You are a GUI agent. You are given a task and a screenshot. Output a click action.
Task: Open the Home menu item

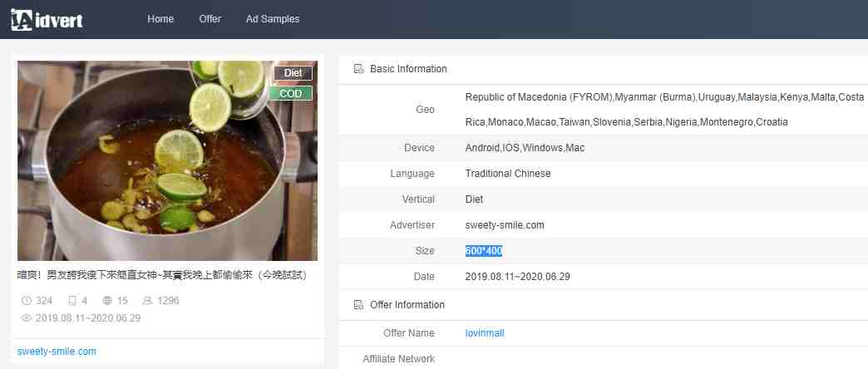[x=160, y=19]
